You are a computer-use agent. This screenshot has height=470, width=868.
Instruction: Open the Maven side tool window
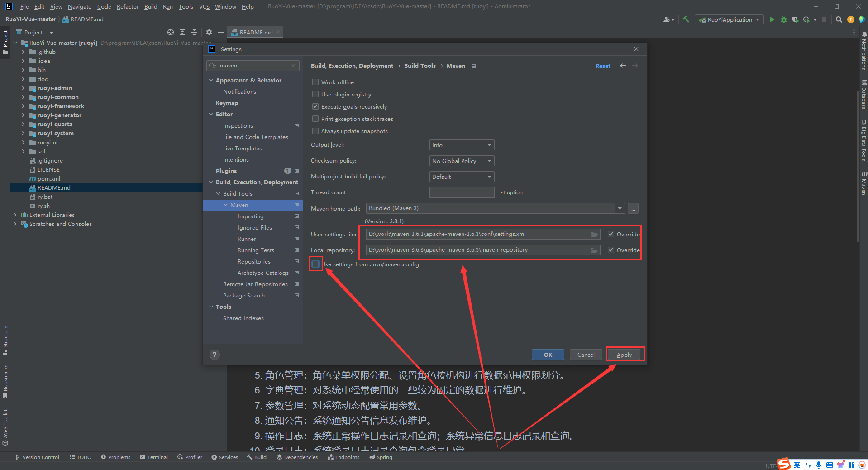click(864, 183)
